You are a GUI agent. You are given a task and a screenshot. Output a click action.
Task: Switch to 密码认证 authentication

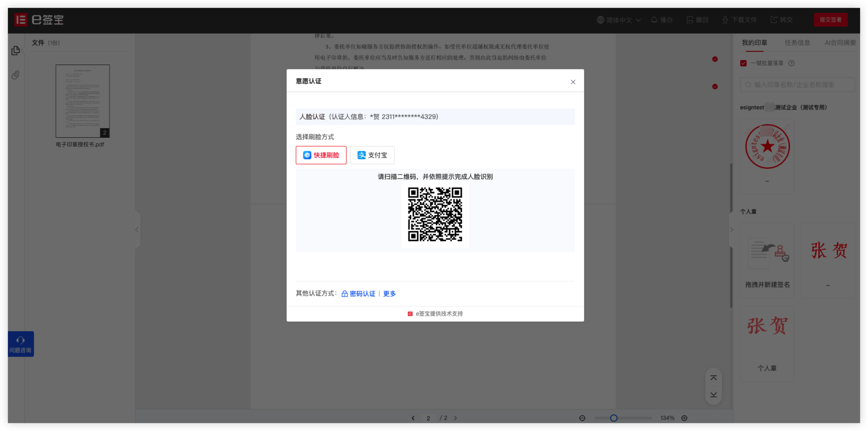[358, 294]
